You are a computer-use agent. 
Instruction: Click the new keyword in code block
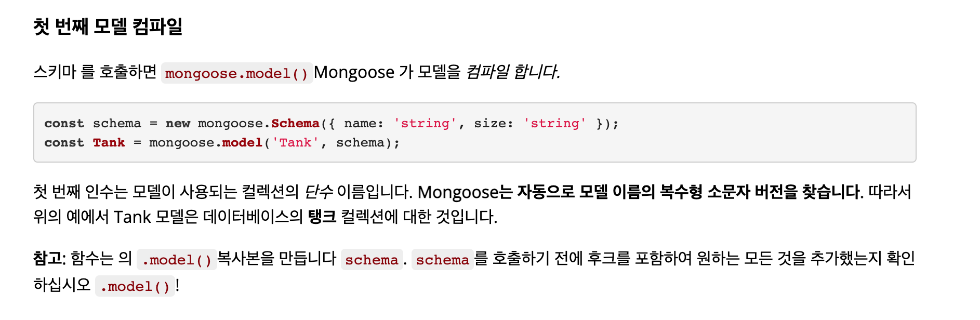(x=178, y=124)
